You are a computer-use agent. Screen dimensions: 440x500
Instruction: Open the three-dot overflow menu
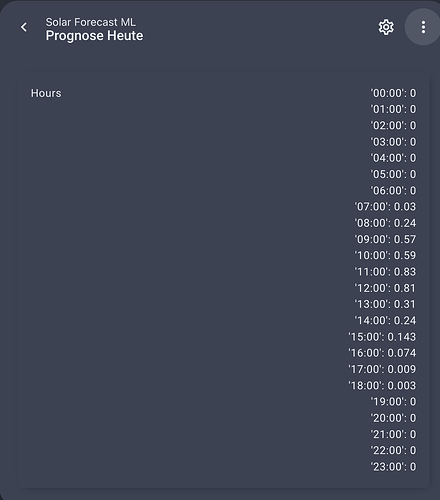(x=423, y=27)
